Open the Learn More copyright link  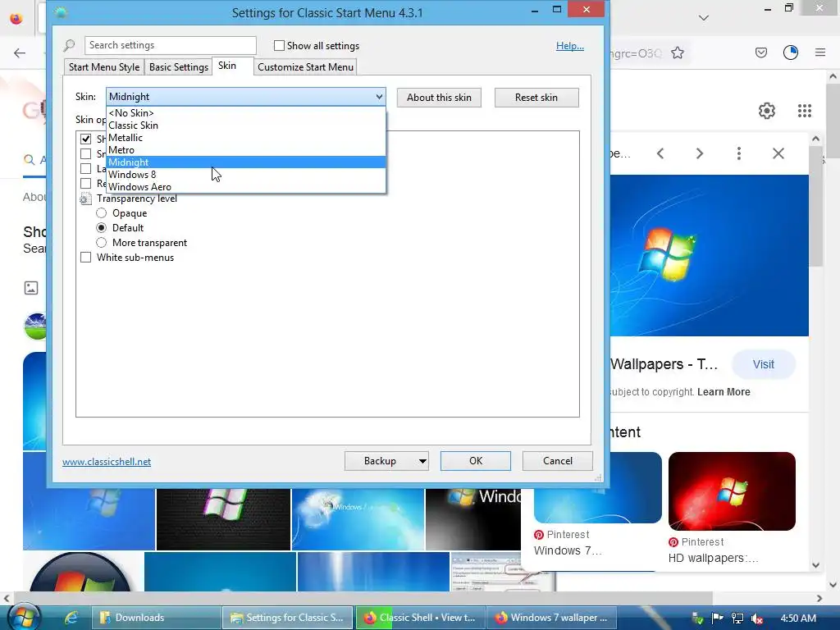coord(724,392)
